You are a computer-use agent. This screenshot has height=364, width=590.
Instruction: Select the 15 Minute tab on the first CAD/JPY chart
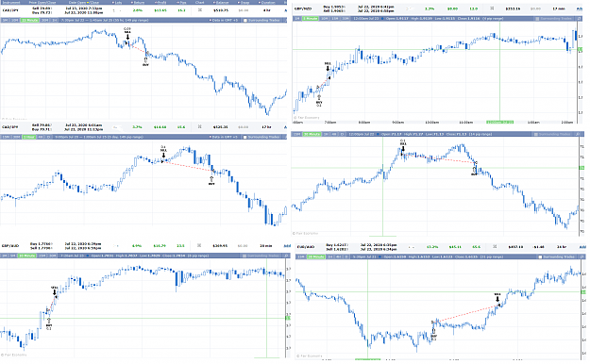[x=29, y=21]
